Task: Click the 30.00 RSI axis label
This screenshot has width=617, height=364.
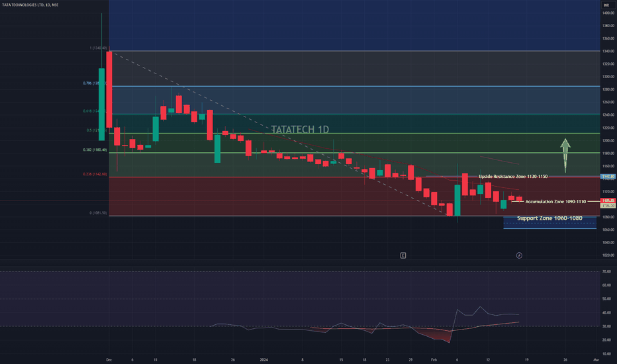Action: click(606, 326)
